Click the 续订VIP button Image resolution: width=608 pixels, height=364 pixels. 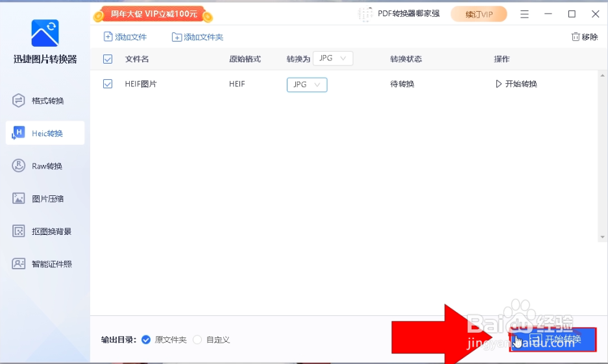point(479,14)
